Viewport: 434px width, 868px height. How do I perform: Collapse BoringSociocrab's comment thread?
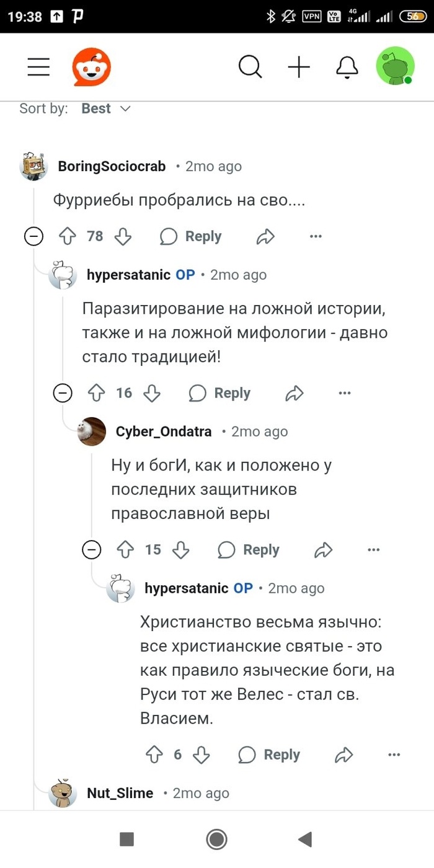point(33,236)
